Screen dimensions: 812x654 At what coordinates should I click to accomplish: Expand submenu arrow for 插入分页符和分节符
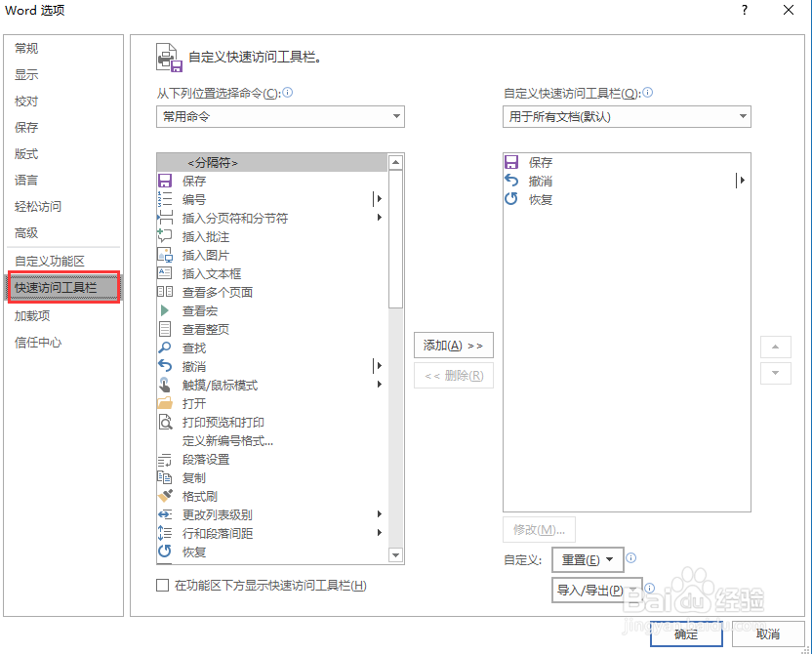tap(380, 218)
